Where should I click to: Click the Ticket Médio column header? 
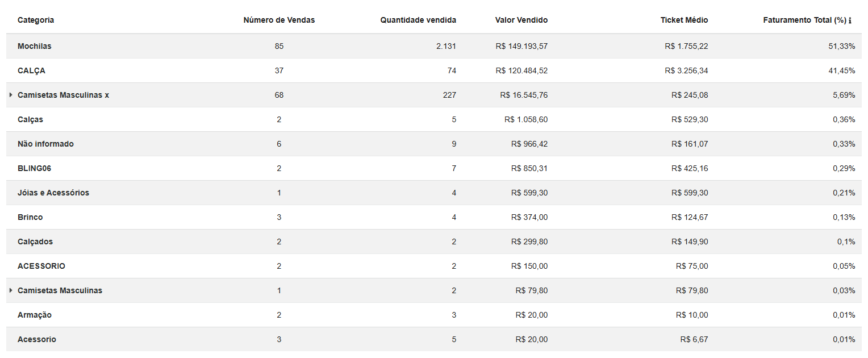(x=684, y=20)
